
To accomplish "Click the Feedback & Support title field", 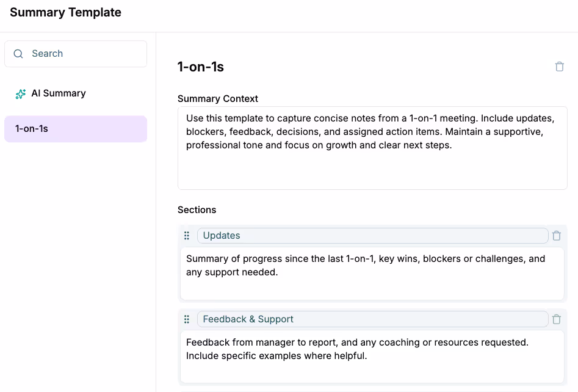I will coord(372,319).
